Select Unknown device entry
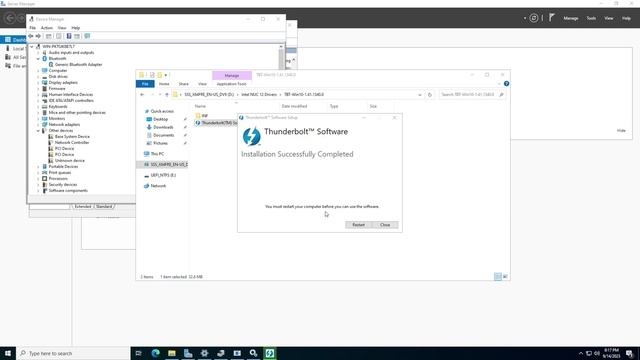Screen dimensions: 640x360 point(69,160)
